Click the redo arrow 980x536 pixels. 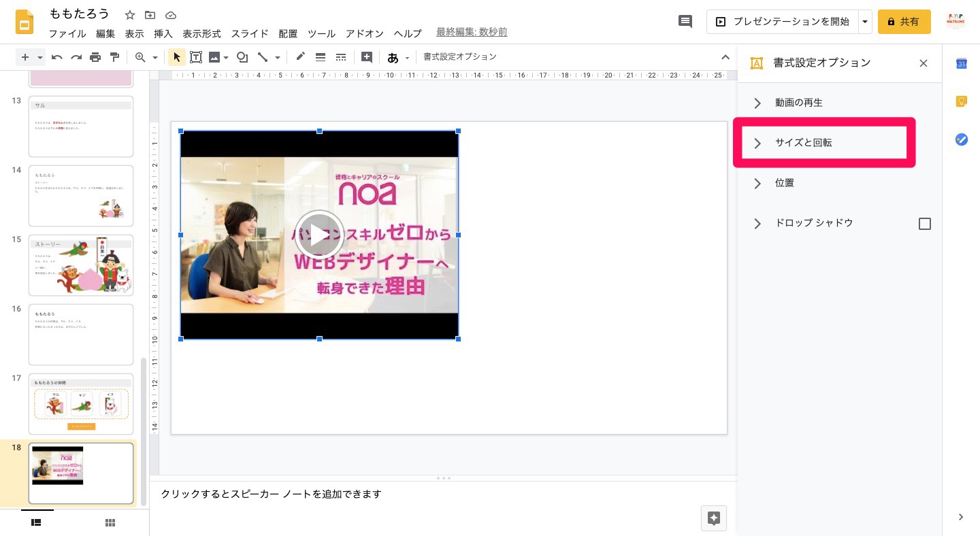76,57
